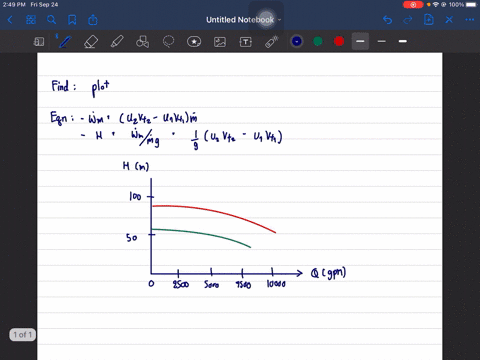
Task: Tap the battery 100% indicator
Action: pyautogui.click(x=463, y=5)
